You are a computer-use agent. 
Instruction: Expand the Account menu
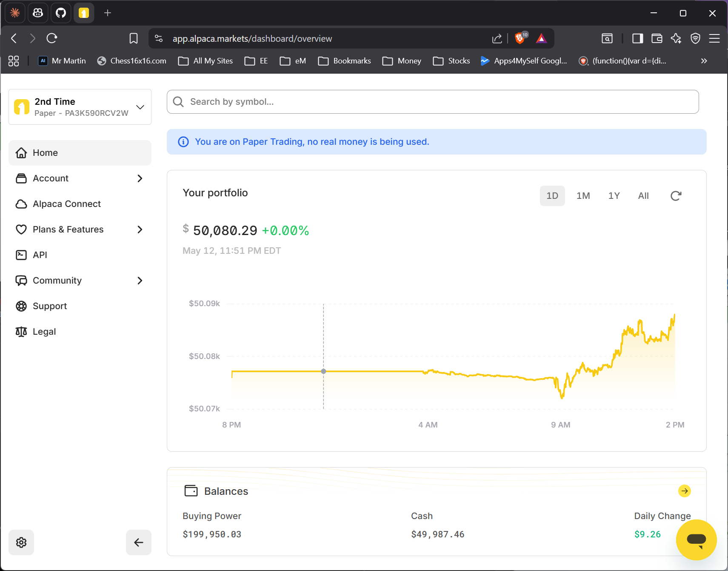click(x=80, y=178)
